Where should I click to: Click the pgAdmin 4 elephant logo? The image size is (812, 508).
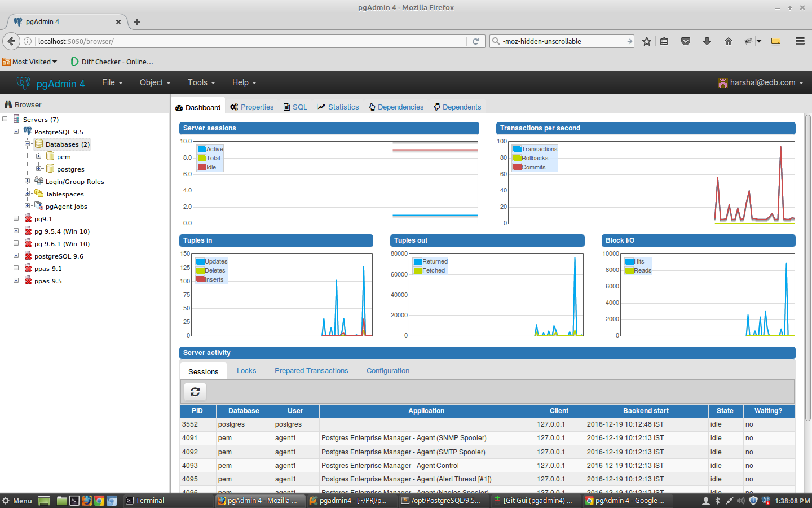coord(23,83)
